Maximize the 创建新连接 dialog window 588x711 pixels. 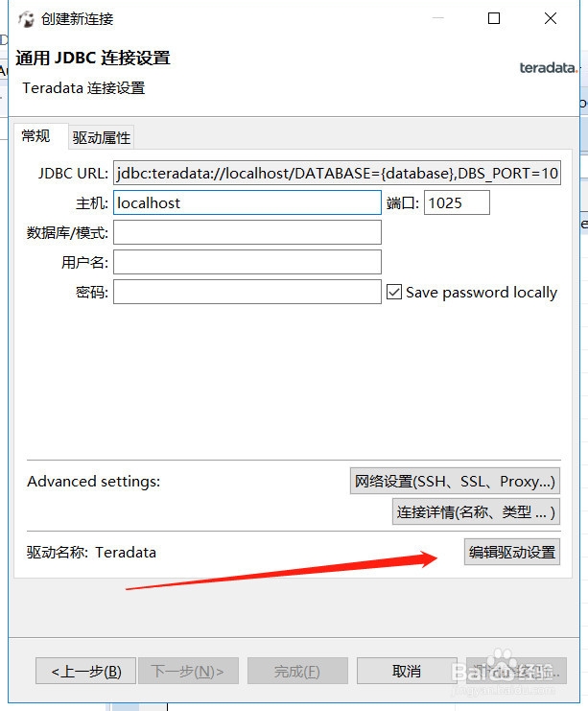pyautogui.click(x=494, y=18)
